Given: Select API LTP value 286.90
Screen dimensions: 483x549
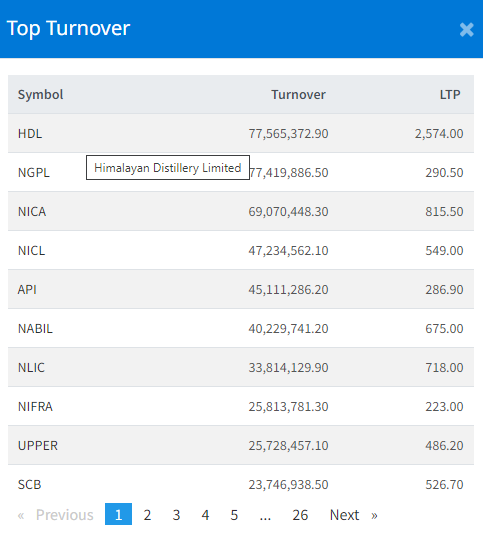Looking at the screenshot, I should pos(444,290).
